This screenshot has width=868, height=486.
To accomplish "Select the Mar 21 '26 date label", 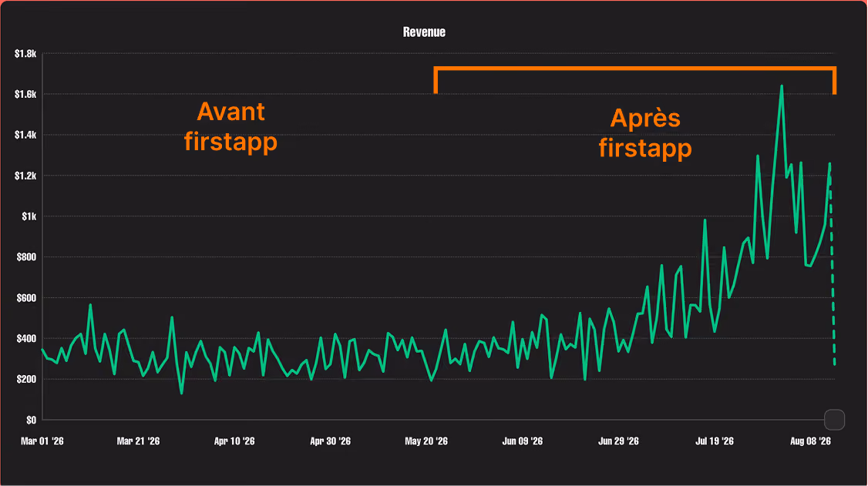I will pyautogui.click(x=139, y=441).
